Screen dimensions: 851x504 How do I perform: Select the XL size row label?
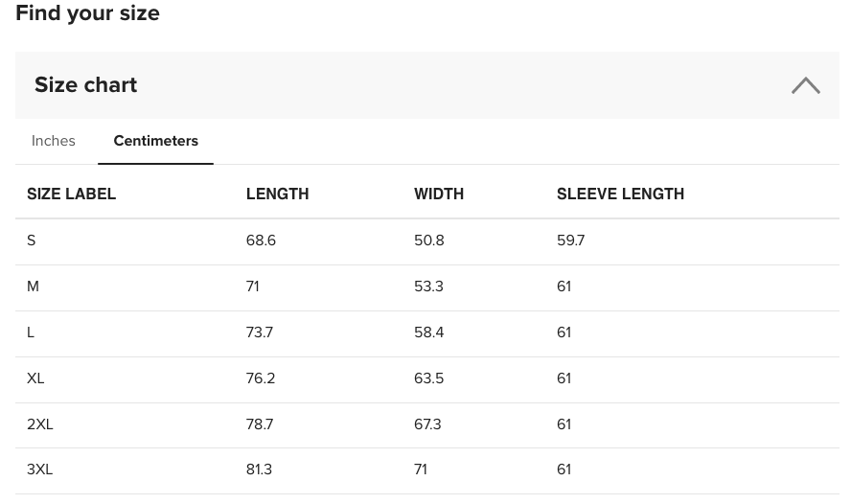tap(35, 378)
